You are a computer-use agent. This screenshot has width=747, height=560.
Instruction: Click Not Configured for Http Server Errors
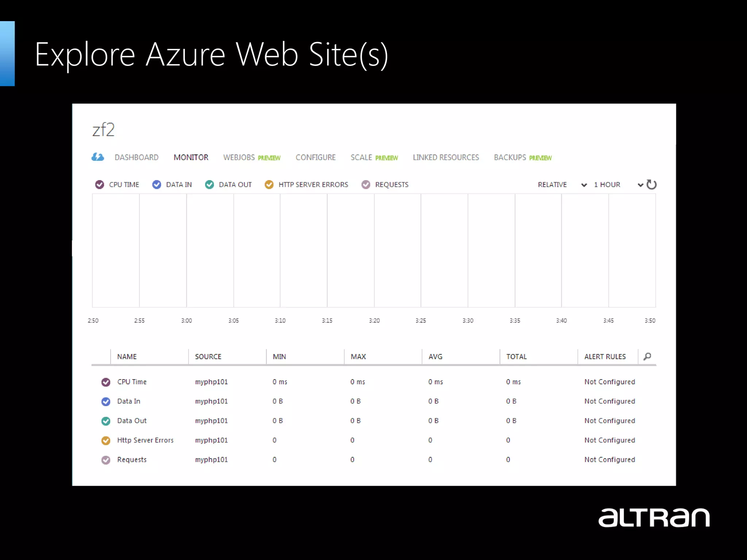(609, 440)
